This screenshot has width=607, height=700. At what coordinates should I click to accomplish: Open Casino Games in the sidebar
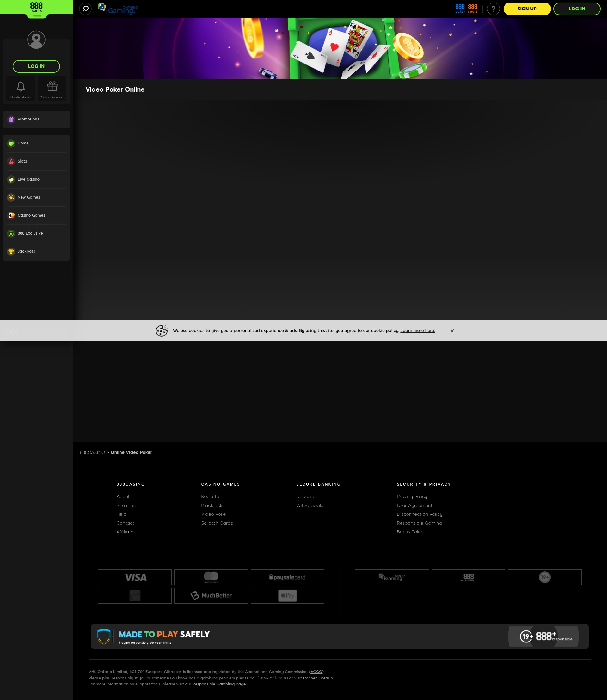coord(36,215)
